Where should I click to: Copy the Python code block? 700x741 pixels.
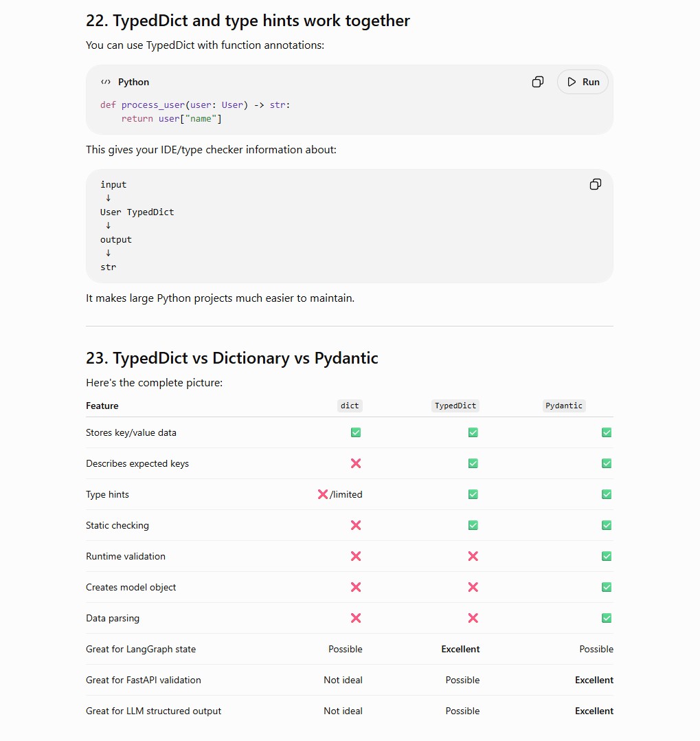[537, 82]
